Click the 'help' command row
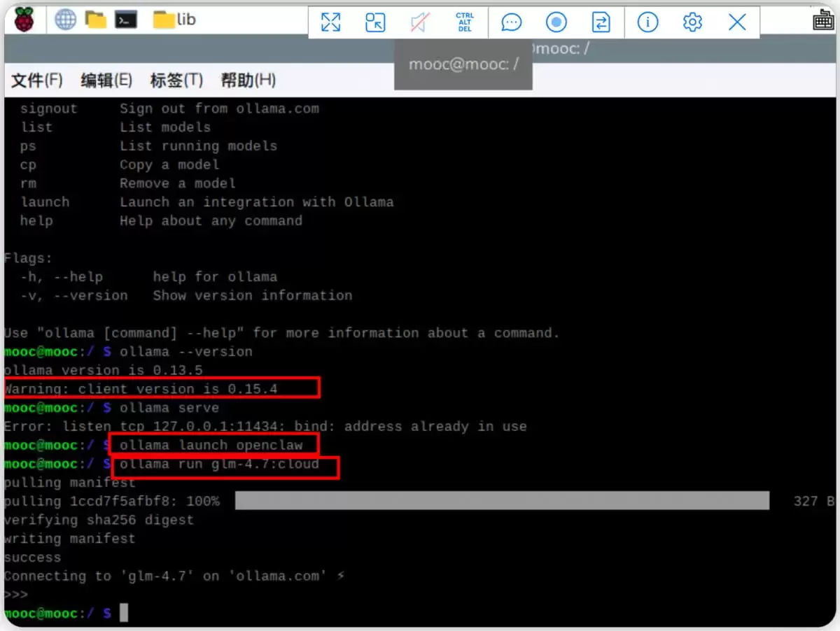 161,220
